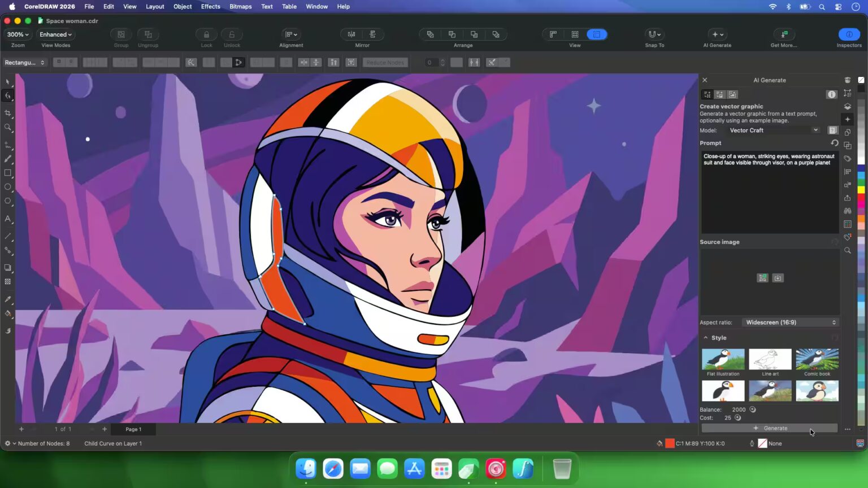Select the Zoom magnifier tool in toolbox
The image size is (868, 488).
point(8,128)
